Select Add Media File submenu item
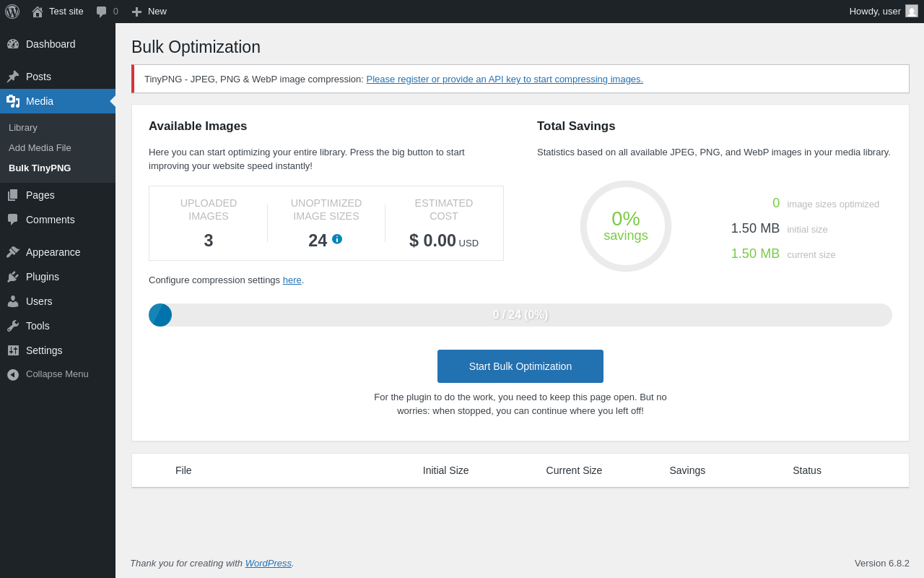 [x=40, y=148]
